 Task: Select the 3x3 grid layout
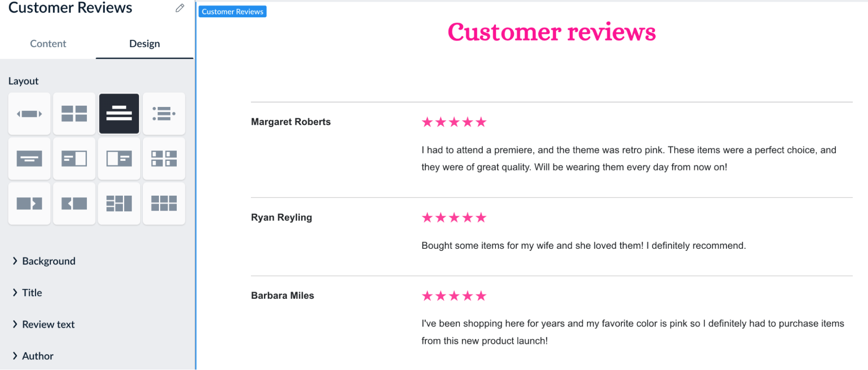click(x=164, y=203)
